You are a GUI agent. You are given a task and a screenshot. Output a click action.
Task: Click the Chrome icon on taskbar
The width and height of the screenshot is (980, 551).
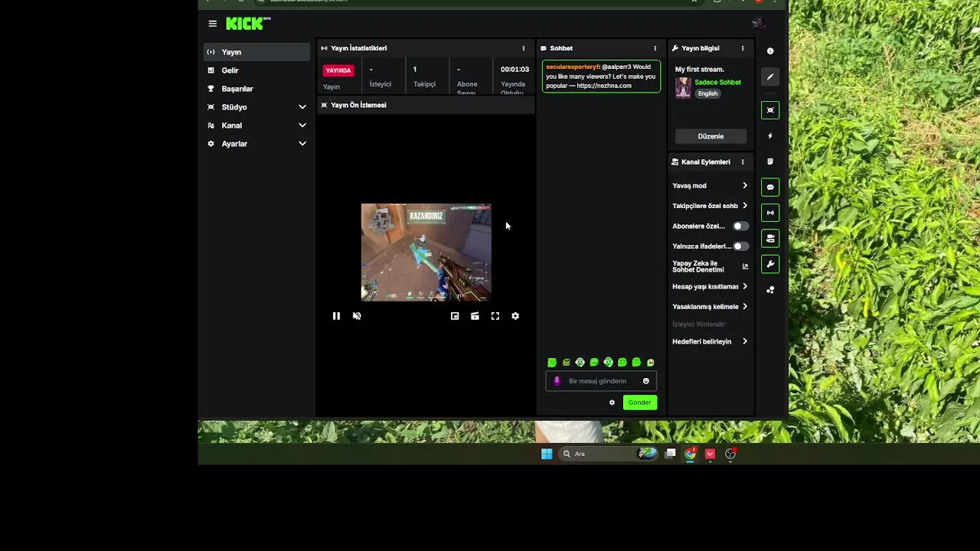tap(691, 454)
